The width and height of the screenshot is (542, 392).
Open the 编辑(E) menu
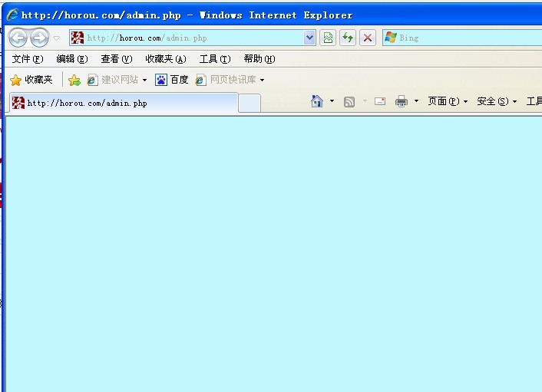point(72,59)
